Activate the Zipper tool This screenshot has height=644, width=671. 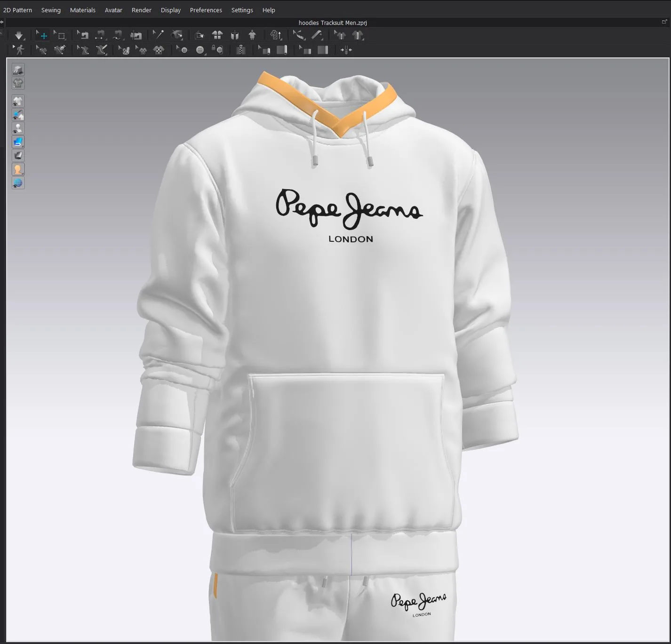click(241, 50)
